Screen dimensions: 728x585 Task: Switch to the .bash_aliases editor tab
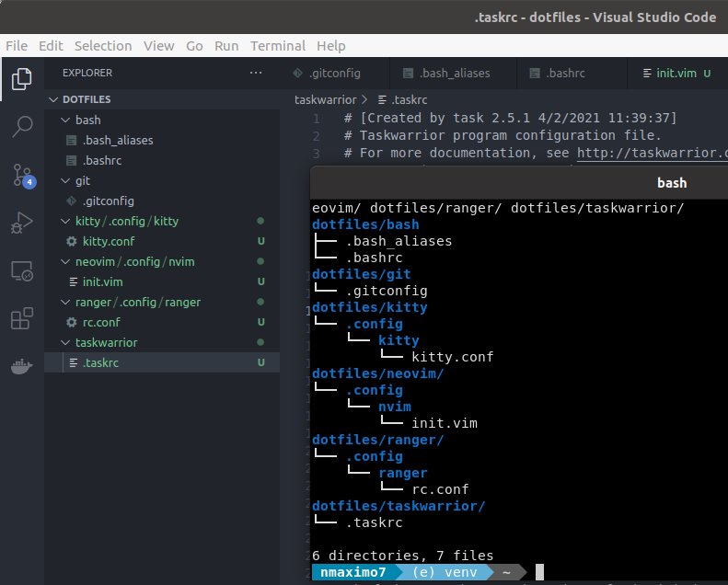[x=453, y=74]
